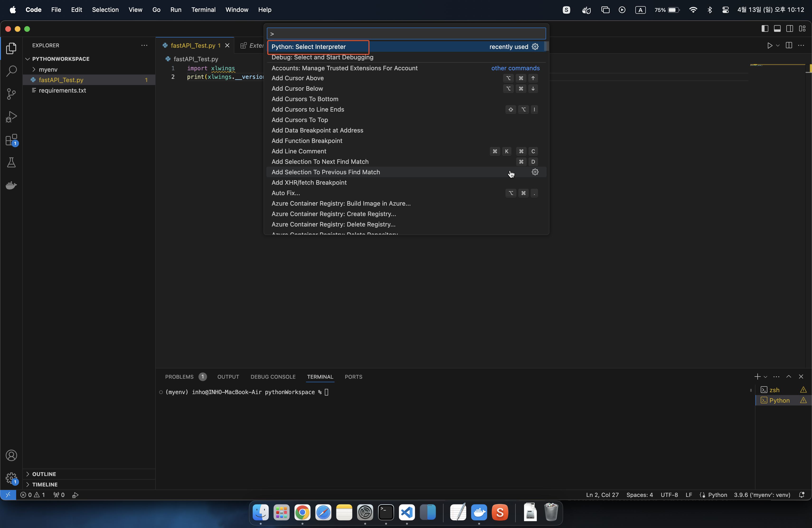Open the Terminal menu in menu bar
Viewport: 812px width, 528px height.
pyautogui.click(x=203, y=9)
